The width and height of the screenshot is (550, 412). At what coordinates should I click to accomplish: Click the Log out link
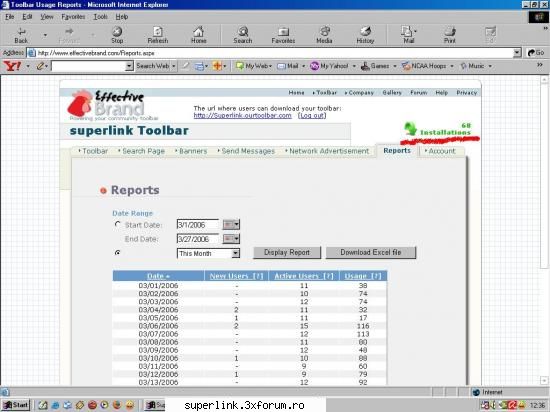click(x=312, y=115)
